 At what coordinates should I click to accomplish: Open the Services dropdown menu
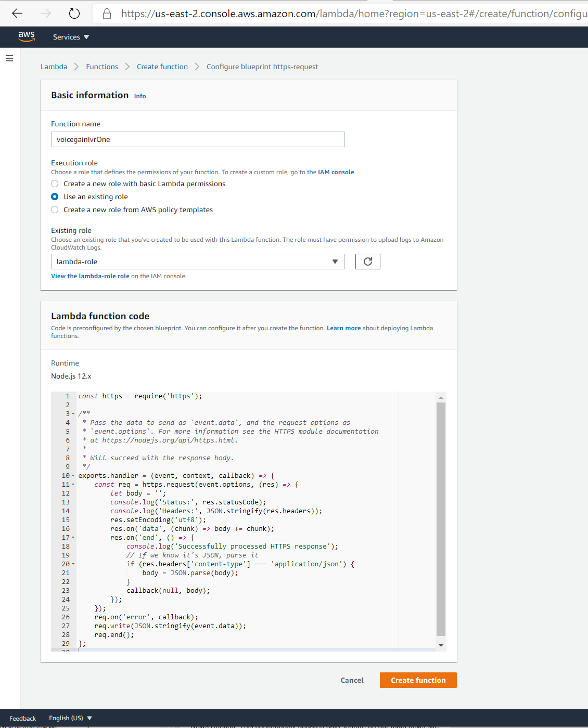pos(71,37)
